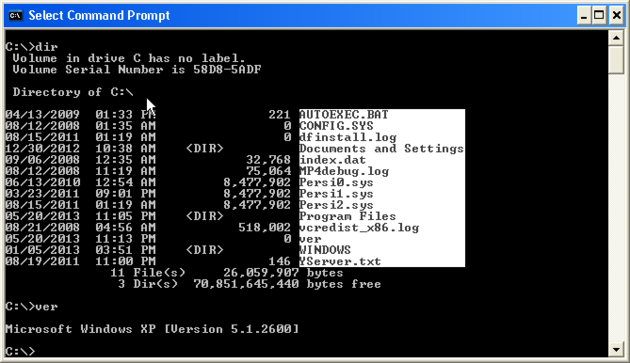The height and width of the screenshot is (363, 630).
Task: Click the YServer.txt file name
Action: click(x=340, y=261)
